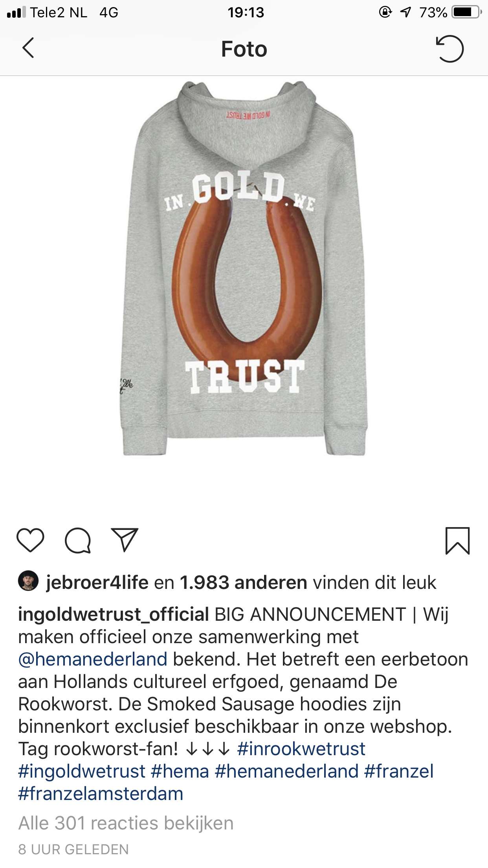Share post with paper plane icon
This screenshot has height=868, width=488.
125,540
